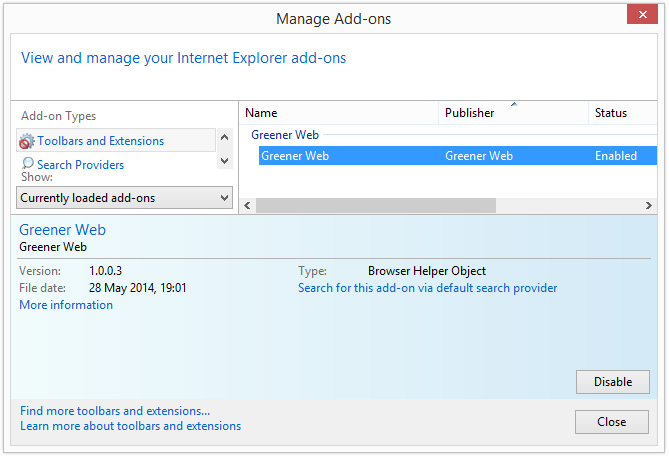This screenshot has height=456, width=669.
Task: Open Find more toolbars and extensions link
Action: [115, 411]
